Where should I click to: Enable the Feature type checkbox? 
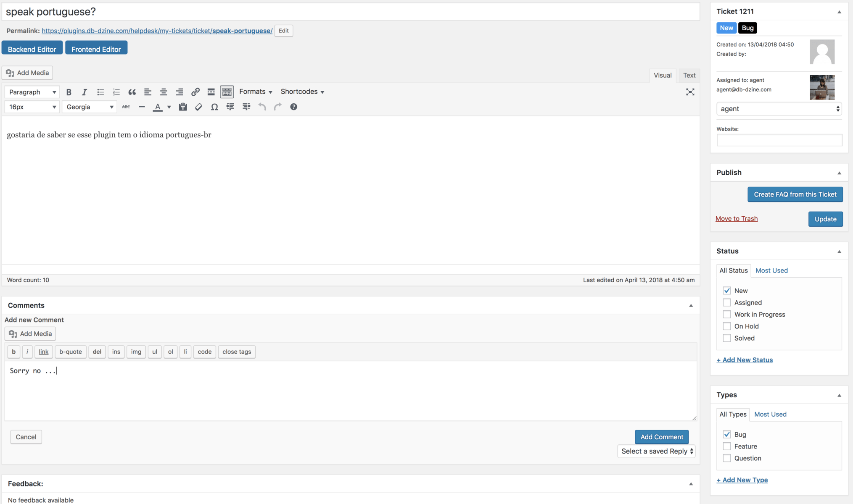point(727,446)
